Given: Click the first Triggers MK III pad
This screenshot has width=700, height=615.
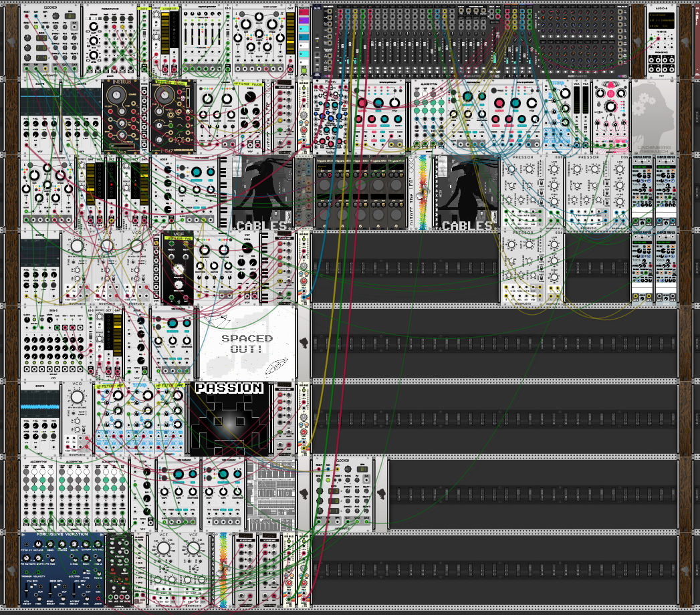Looking at the screenshot, I should (324, 184).
